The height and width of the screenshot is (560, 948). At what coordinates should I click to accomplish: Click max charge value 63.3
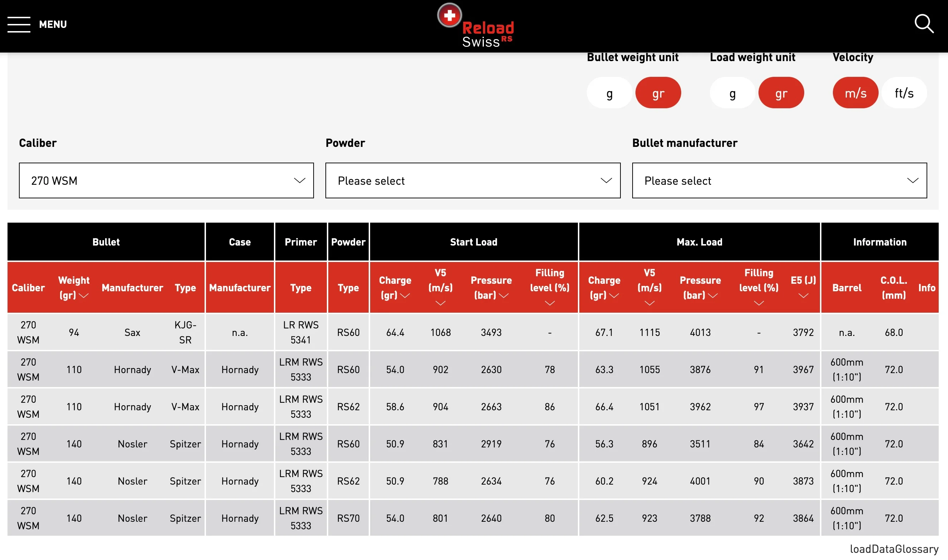click(x=604, y=370)
